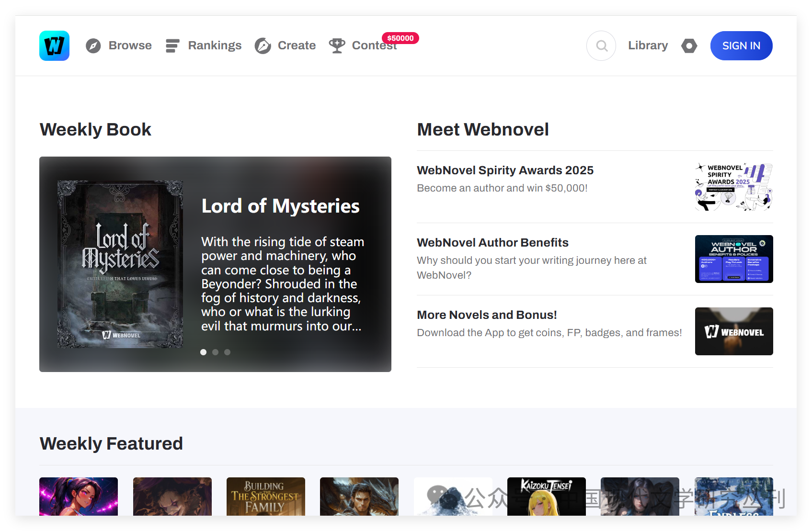Image resolution: width=812 pixels, height=531 pixels.
Task: Click the Contest trophy icon
Action: tap(337, 46)
